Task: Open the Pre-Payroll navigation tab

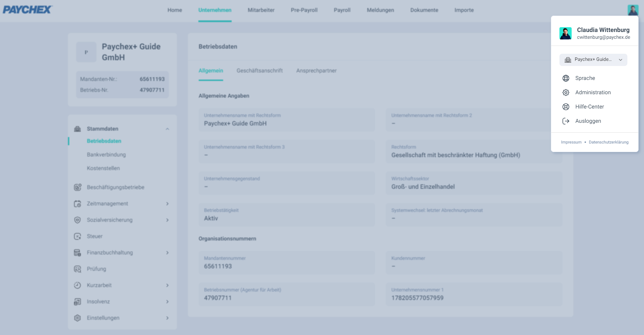Action: 304,10
